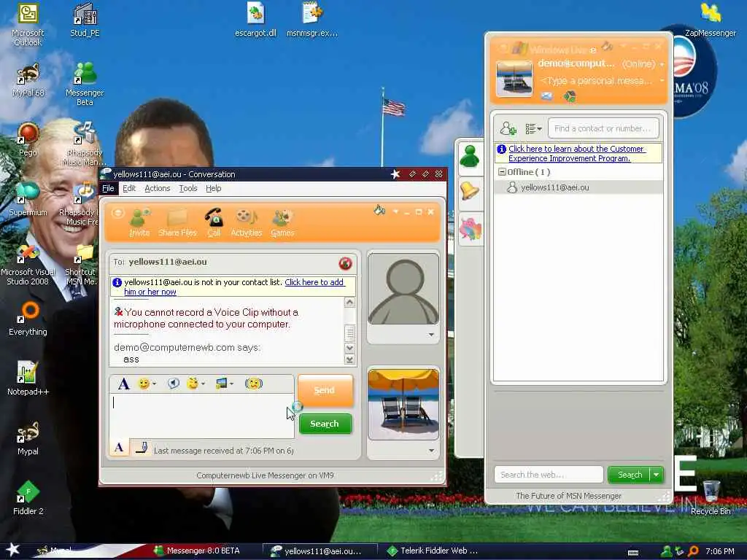Click the voice clip speaker icon
Screen dimensions: 747x560
[174, 384]
